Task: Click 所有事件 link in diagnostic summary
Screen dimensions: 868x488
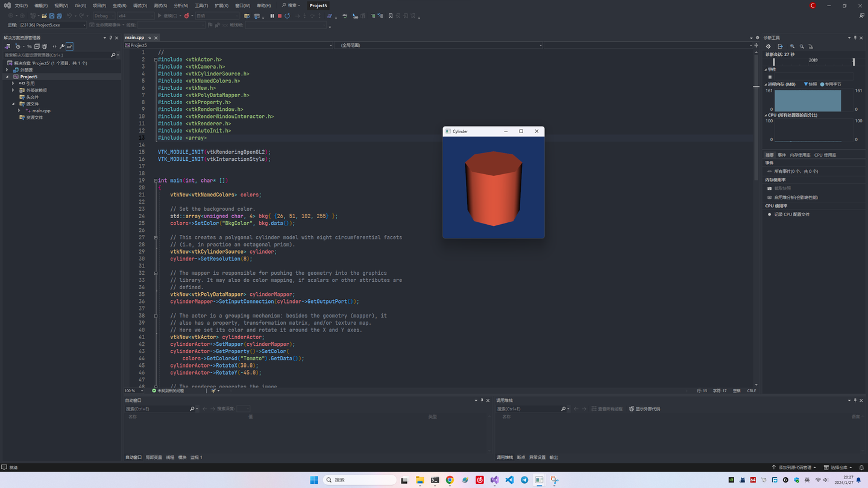Action: pos(796,172)
